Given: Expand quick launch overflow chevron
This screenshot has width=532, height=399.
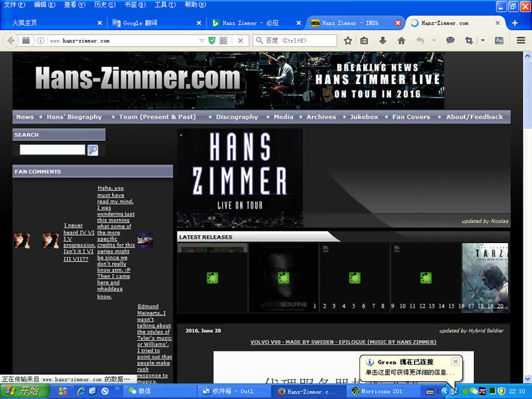Looking at the screenshot, I should [117, 388].
